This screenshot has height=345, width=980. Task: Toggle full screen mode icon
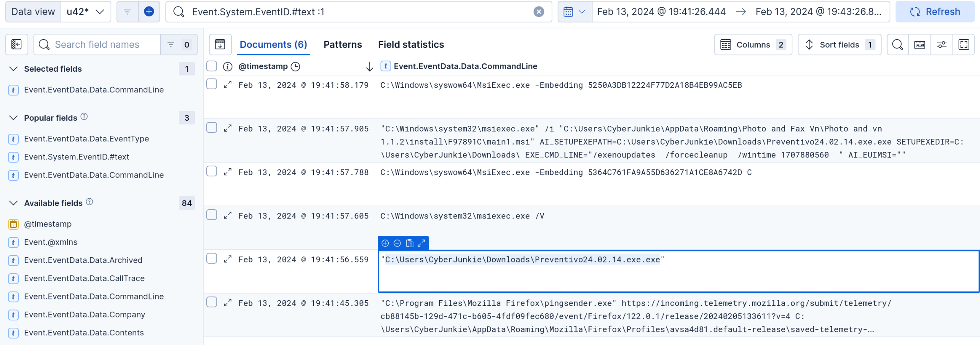click(x=964, y=44)
